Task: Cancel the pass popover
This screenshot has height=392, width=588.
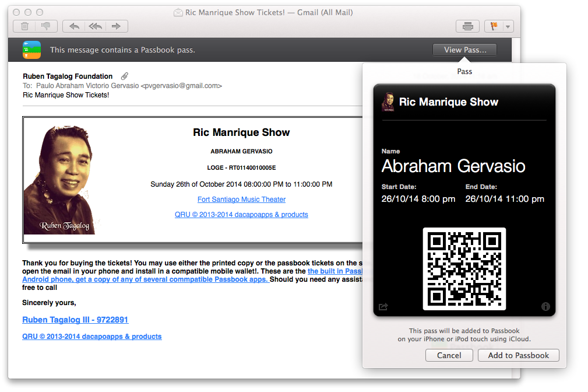Action: [449, 356]
